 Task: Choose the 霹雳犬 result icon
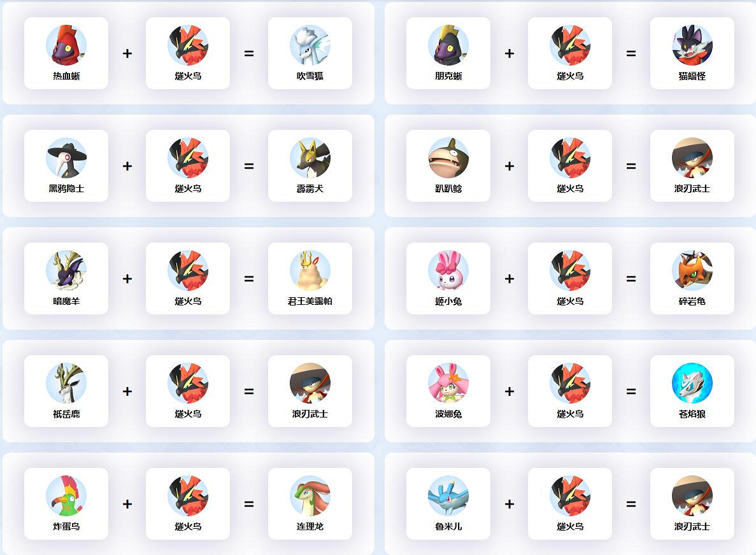pos(310,158)
